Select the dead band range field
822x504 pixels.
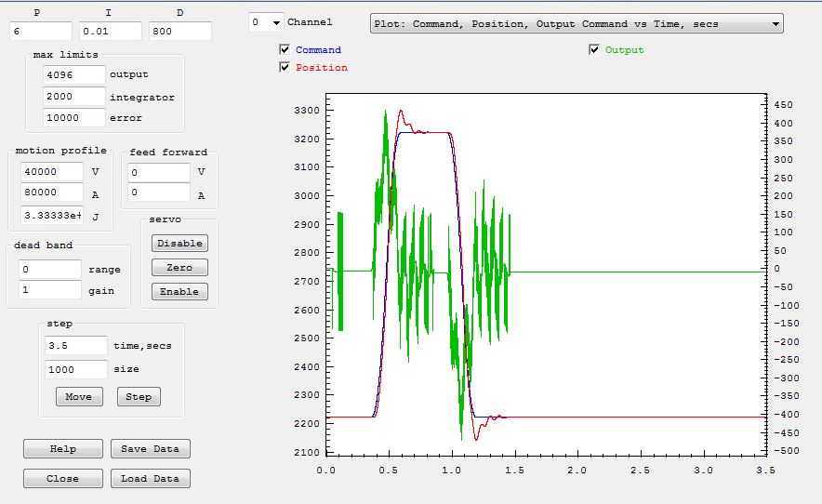(x=50, y=270)
